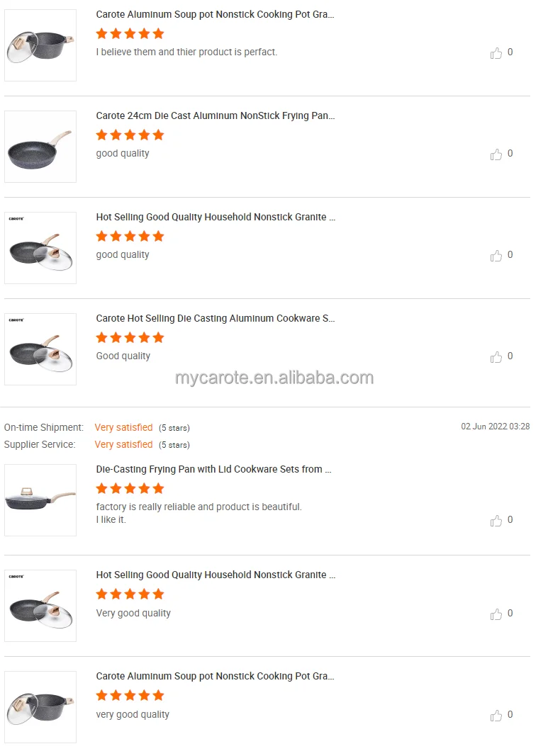Open "Carote 24cm Die Cast Aluminum NonStick Frying Pan" title
Image resolution: width=548 pixels, height=756 pixels.
pyautogui.click(x=216, y=115)
